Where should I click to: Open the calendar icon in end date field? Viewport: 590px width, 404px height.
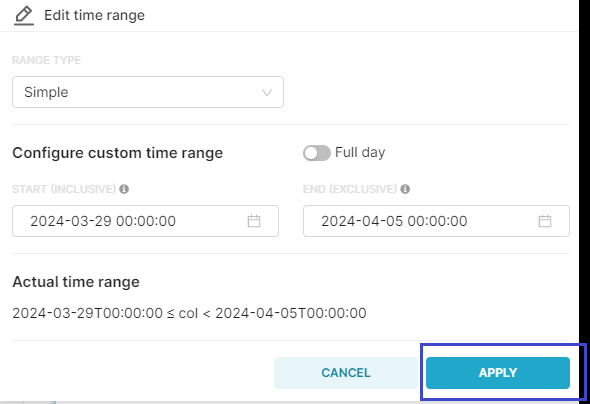tap(545, 221)
